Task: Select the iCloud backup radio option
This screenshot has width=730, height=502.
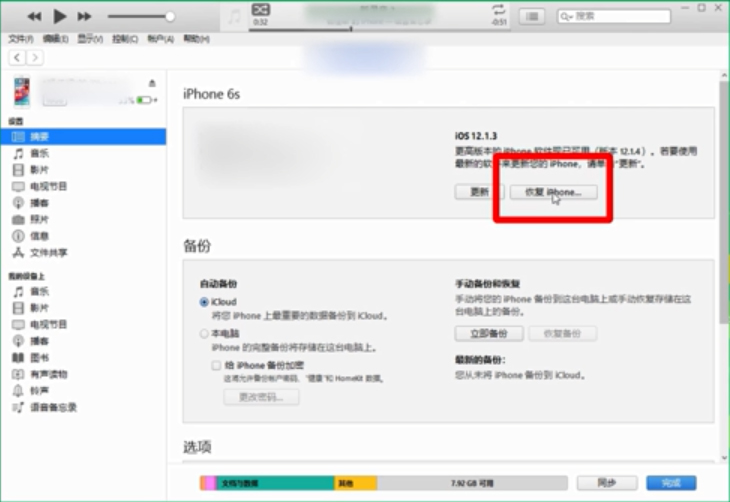Action: click(x=204, y=302)
